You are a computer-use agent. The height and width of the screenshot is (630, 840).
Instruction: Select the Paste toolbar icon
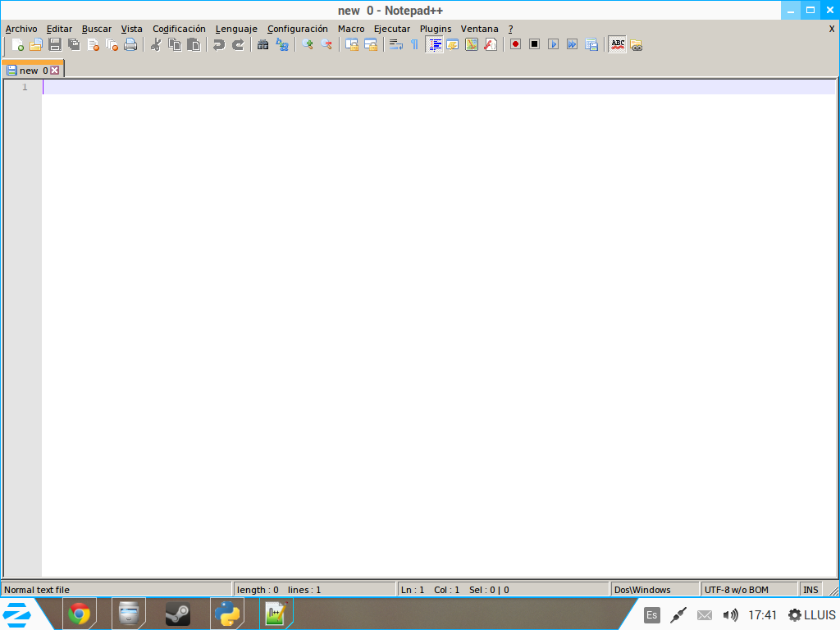(193, 44)
